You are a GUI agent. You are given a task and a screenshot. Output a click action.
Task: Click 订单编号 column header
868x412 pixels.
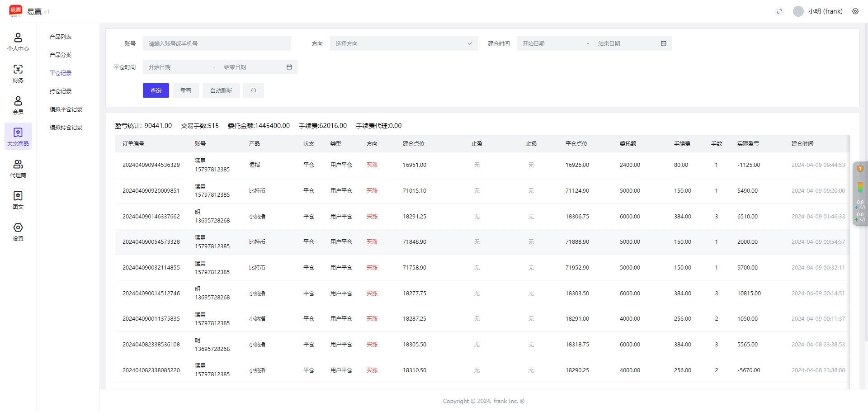(x=133, y=143)
